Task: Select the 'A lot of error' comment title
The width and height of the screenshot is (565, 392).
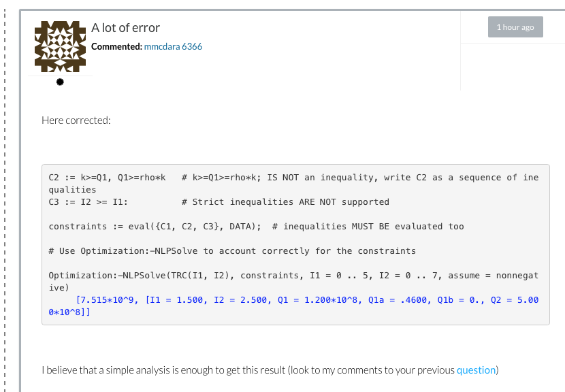Action: coord(125,28)
